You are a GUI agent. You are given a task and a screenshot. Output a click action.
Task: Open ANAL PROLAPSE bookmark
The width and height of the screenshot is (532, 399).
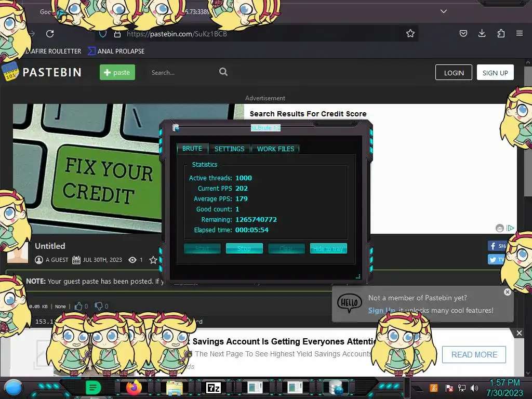[116, 51]
